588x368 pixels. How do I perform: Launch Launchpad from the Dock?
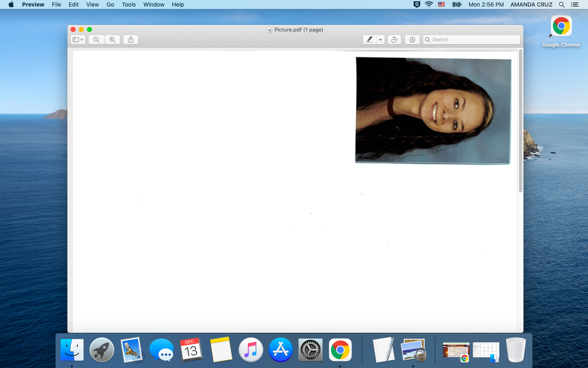102,350
